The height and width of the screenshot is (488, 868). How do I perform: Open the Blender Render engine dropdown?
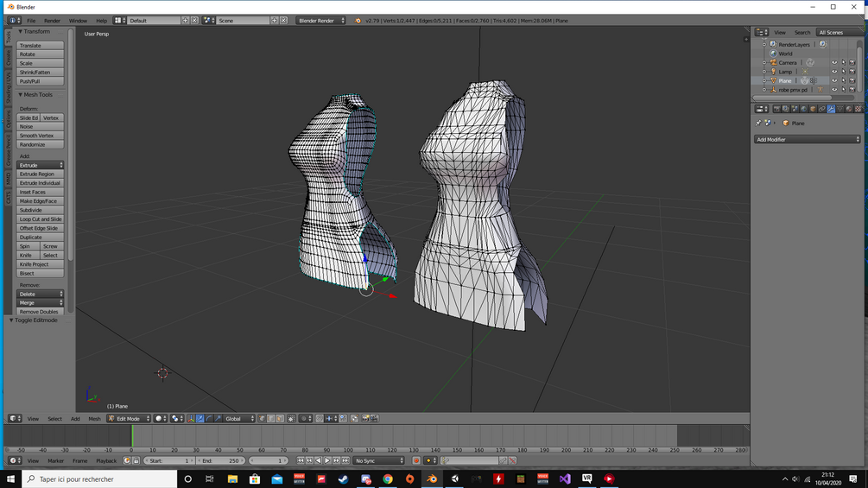(x=321, y=21)
